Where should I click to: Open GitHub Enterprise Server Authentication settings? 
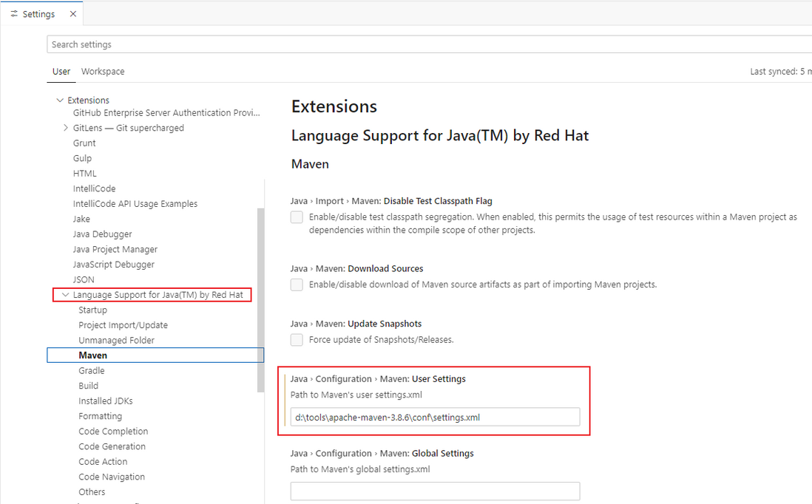[x=166, y=113]
